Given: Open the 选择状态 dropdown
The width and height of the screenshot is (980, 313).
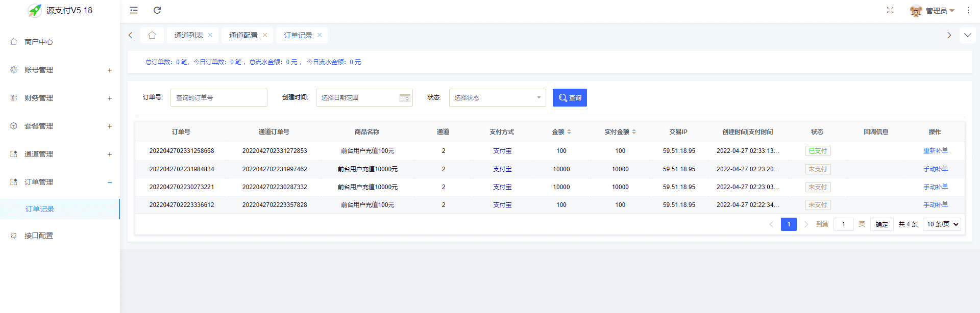Looking at the screenshot, I should [498, 98].
